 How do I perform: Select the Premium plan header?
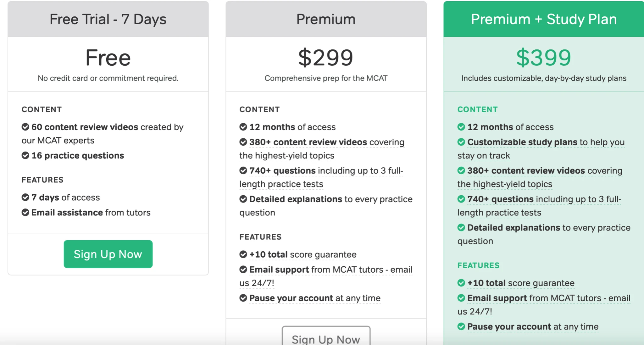[326, 19]
